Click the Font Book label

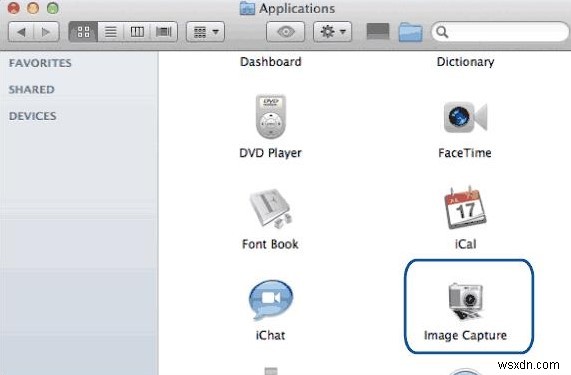(270, 244)
